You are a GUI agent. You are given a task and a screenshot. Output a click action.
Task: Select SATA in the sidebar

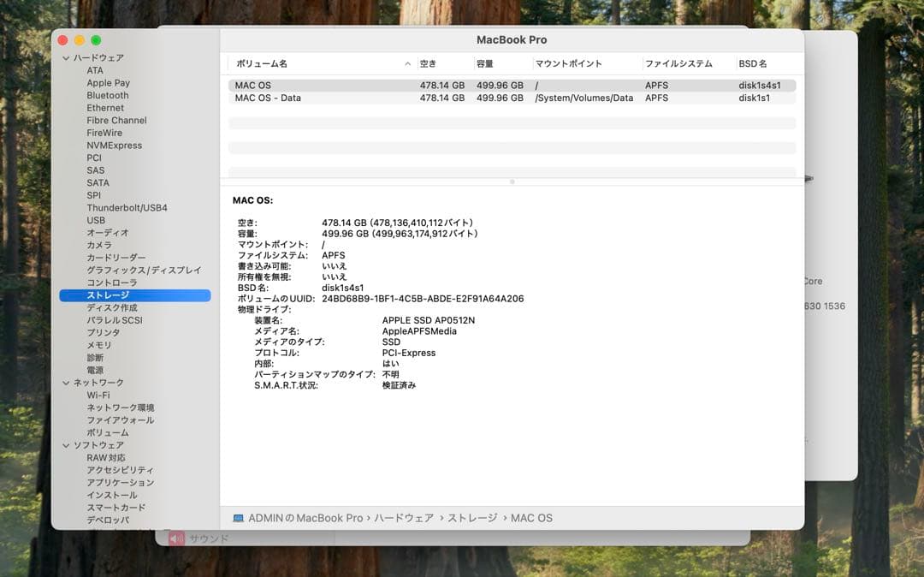coord(98,182)
